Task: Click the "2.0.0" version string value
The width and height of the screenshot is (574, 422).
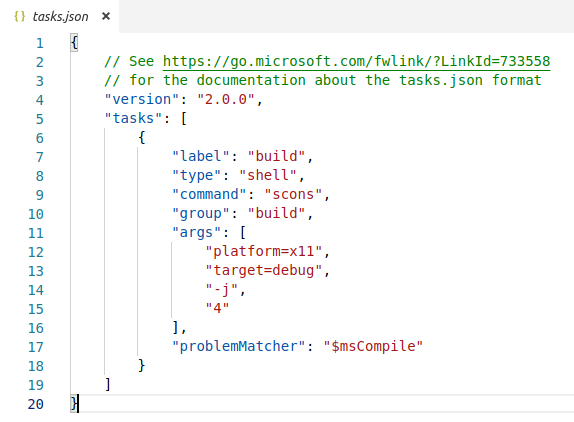Action: click(225, 100)
